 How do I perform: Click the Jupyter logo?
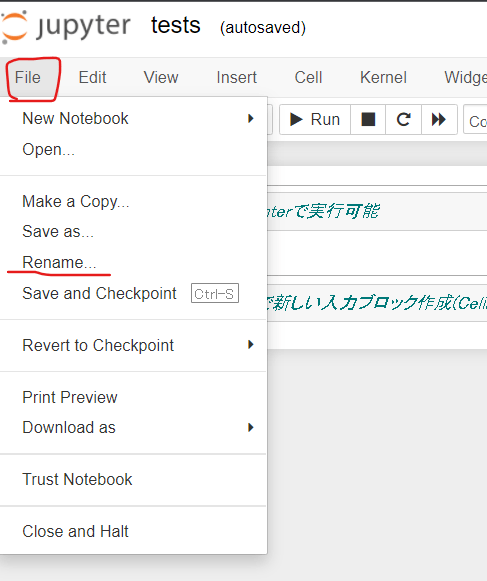pos(66,26)
